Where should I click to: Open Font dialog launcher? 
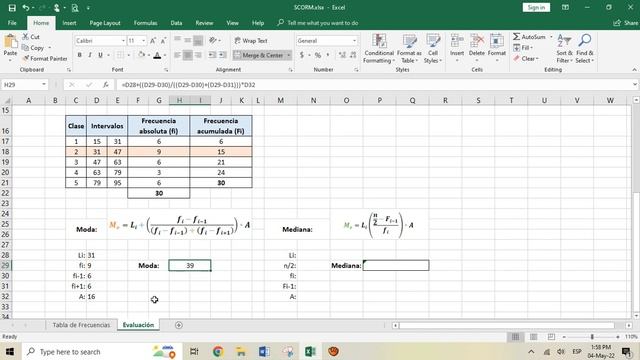pos(166,70)
